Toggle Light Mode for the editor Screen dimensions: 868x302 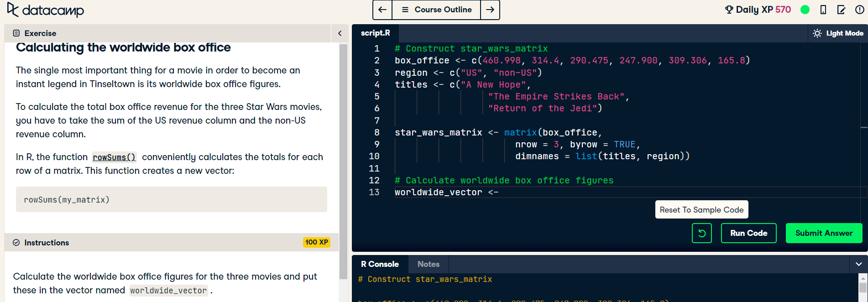838,33
